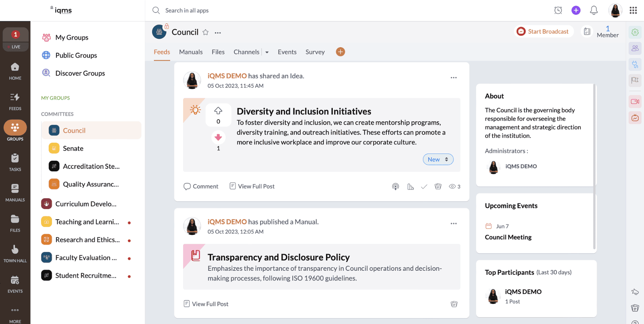Open View Full Post for the idea
644x324 pixels.
pyautogui.click(x=252, y=186)
